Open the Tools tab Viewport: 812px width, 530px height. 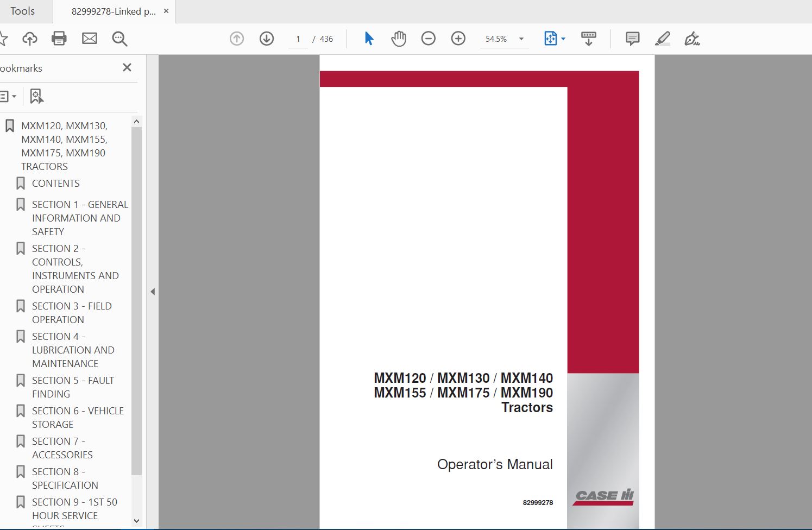pyautogui.click(x=22, y=11)
